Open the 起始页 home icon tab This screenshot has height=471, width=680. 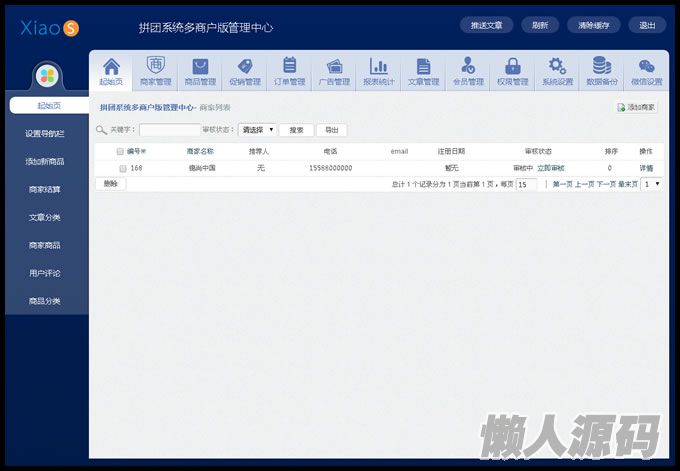tap(111, 71)
